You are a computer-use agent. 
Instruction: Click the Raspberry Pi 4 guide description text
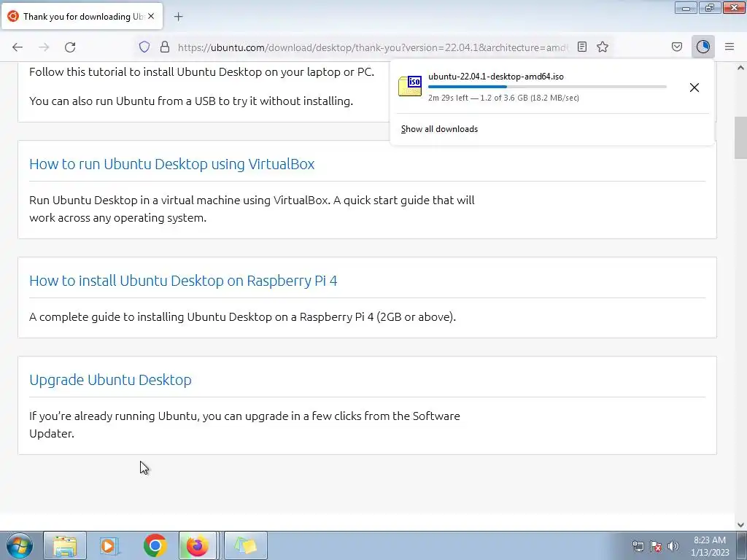[x=242, y=316]
